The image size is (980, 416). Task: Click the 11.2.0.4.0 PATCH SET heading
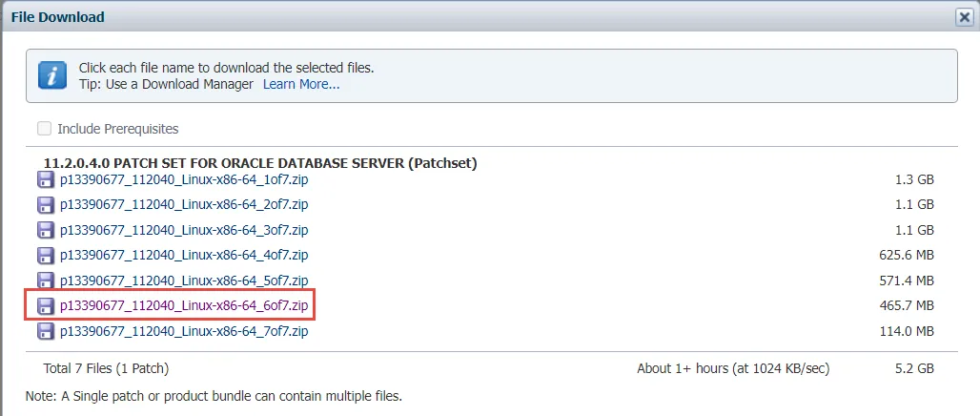(x=260, y=163)
